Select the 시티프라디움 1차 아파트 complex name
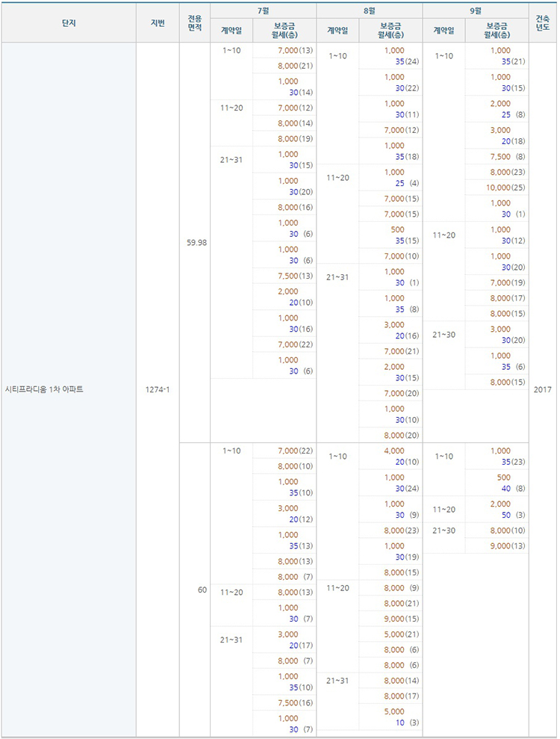This screenshot has height=739, width=560. pos(44,389)
